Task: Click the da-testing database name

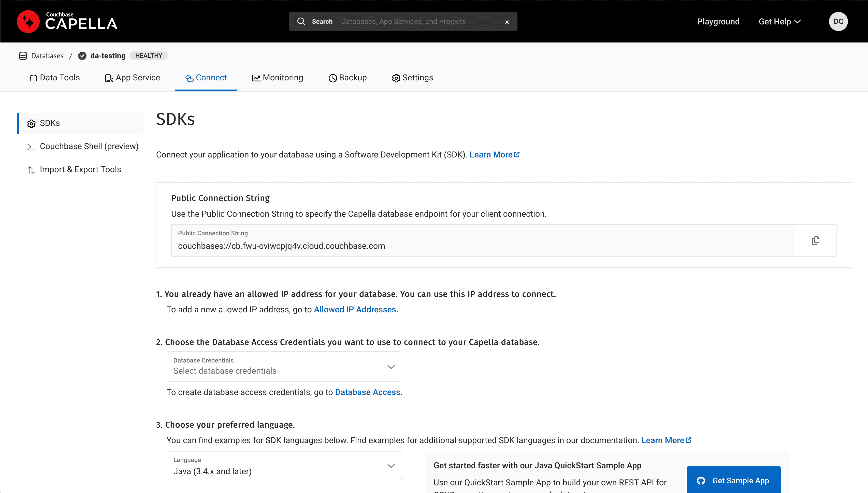Action: tap(108, 56)
